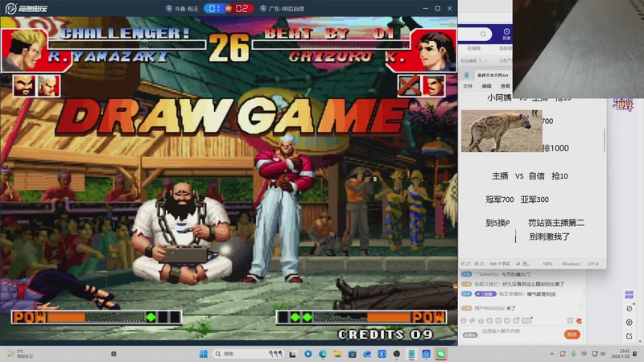Click the purple grid icon in side strip

point(630,294)
